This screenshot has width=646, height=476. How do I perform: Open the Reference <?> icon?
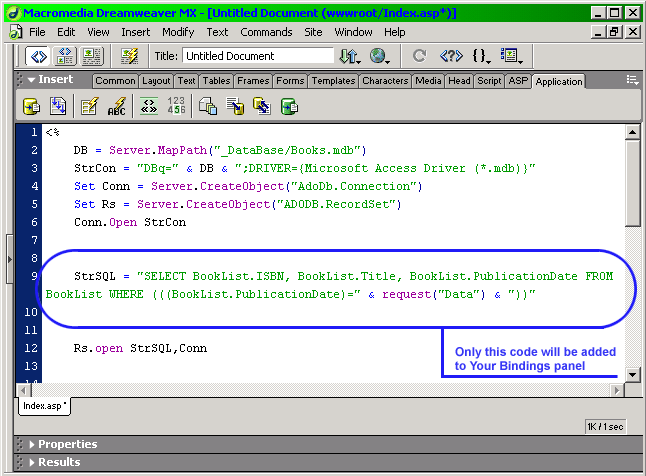(451, 56)
